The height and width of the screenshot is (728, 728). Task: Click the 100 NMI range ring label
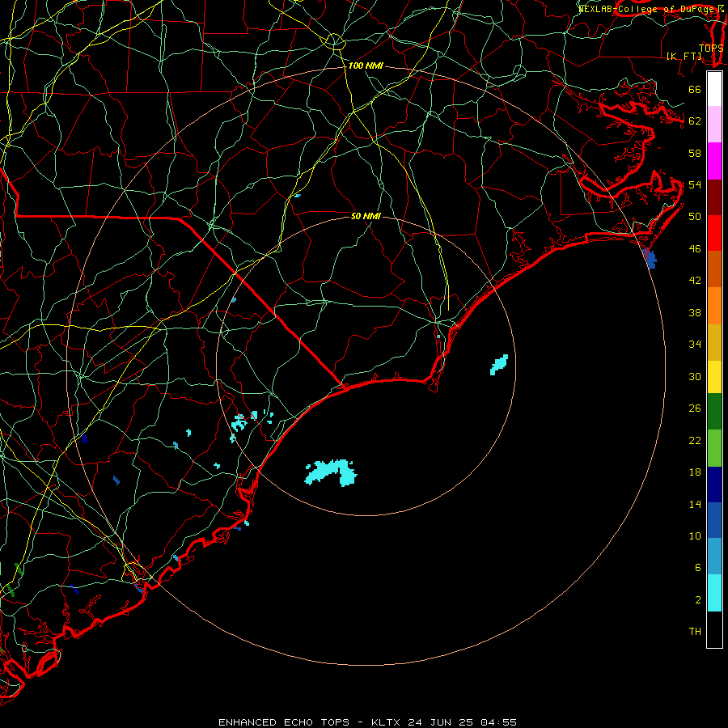[366, 66]
